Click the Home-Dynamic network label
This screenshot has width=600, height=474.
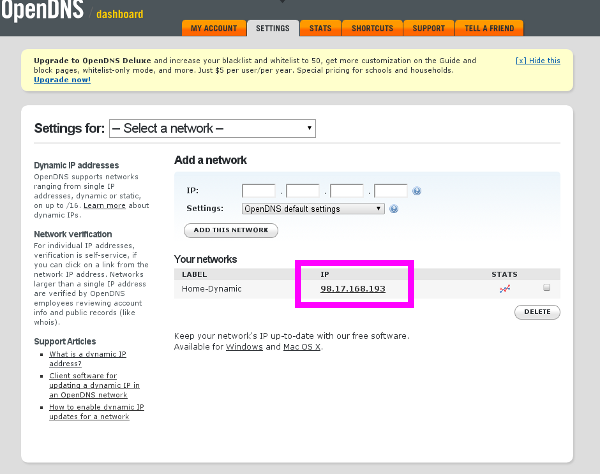pyautogui.click(x=211, y=289)
